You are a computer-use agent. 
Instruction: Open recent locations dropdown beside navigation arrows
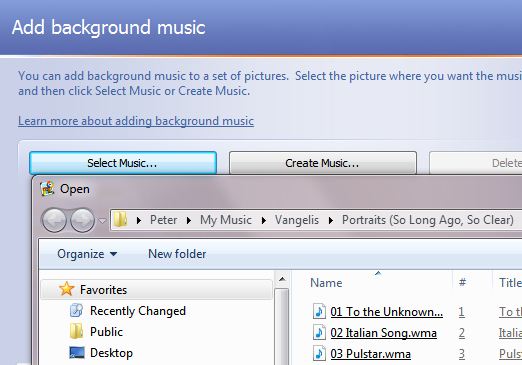click(102, 221)
